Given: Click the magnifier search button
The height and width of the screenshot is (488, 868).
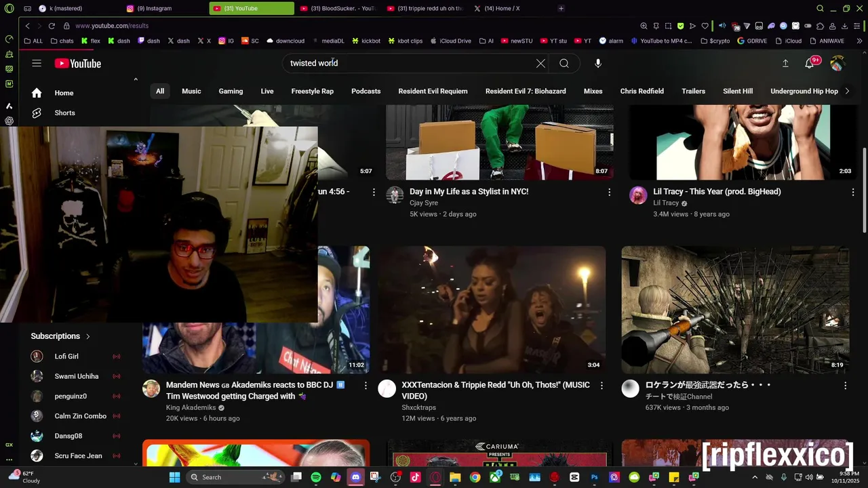Looking at the screenshot, I should 564,63.
